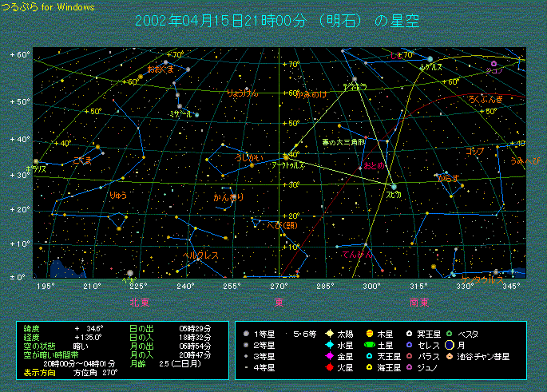Click the star marked デネボラ on chart
This screenshot has height=392, width=547.
pos(355,79)
